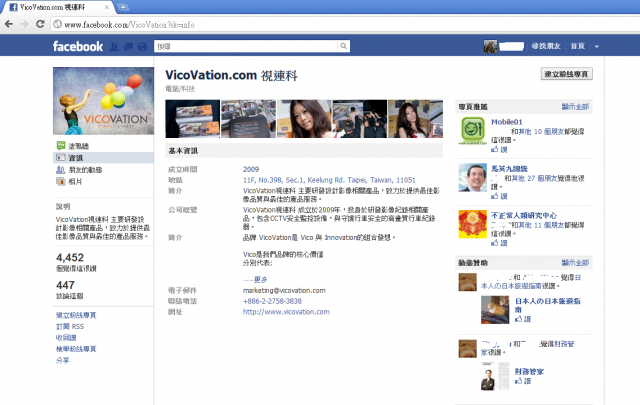This screenshot has width=640, height=405.
Task: Click the +886-2-2758-3838 phone link
Action: click(272, 301)
